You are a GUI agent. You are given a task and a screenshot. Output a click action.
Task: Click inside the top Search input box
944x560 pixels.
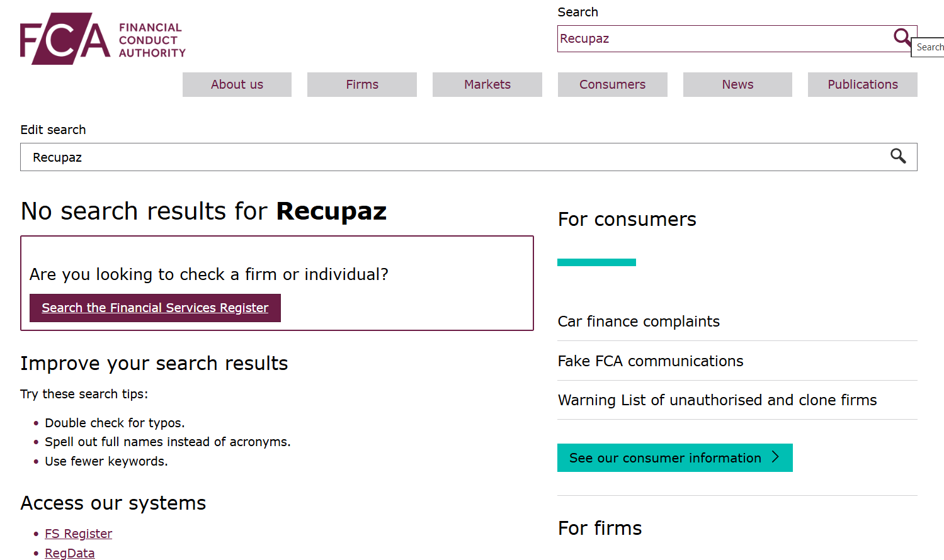click(x=693, y=38)
